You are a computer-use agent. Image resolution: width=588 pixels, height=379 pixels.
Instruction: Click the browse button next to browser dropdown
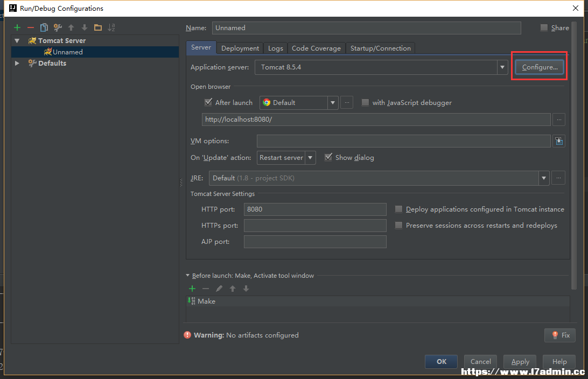point(347,103)
